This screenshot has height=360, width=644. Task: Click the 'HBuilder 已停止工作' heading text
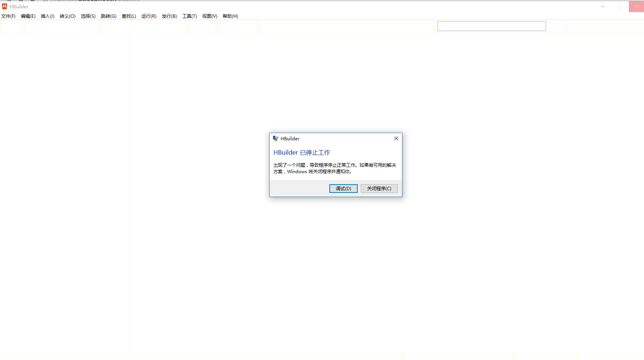302,152
